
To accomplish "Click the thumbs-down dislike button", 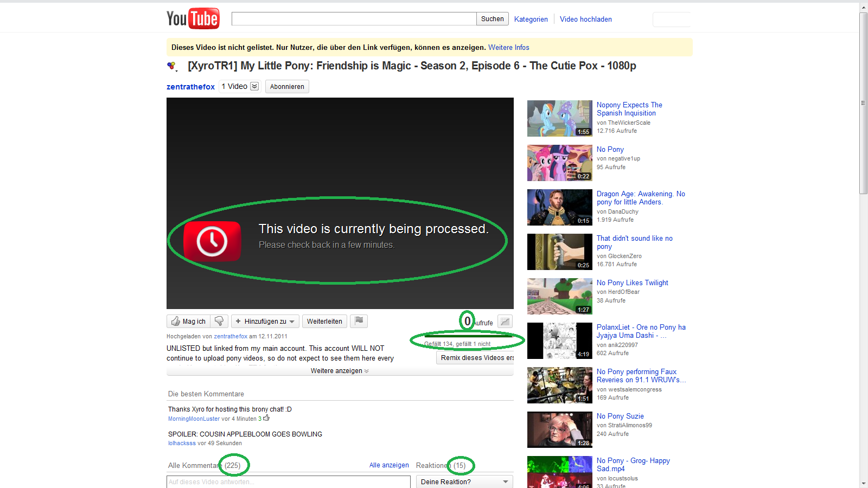I will pyautogui.click(x=219, y=321).
